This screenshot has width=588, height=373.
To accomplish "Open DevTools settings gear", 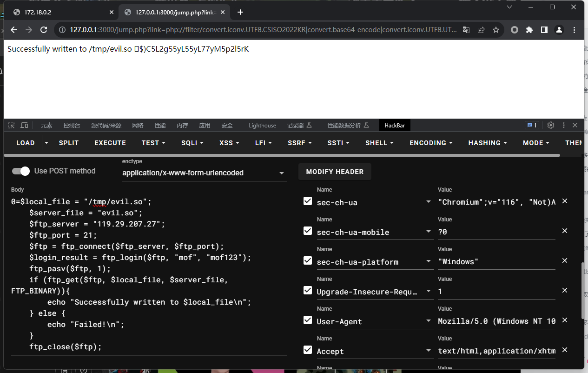I will tap(551, 125).
